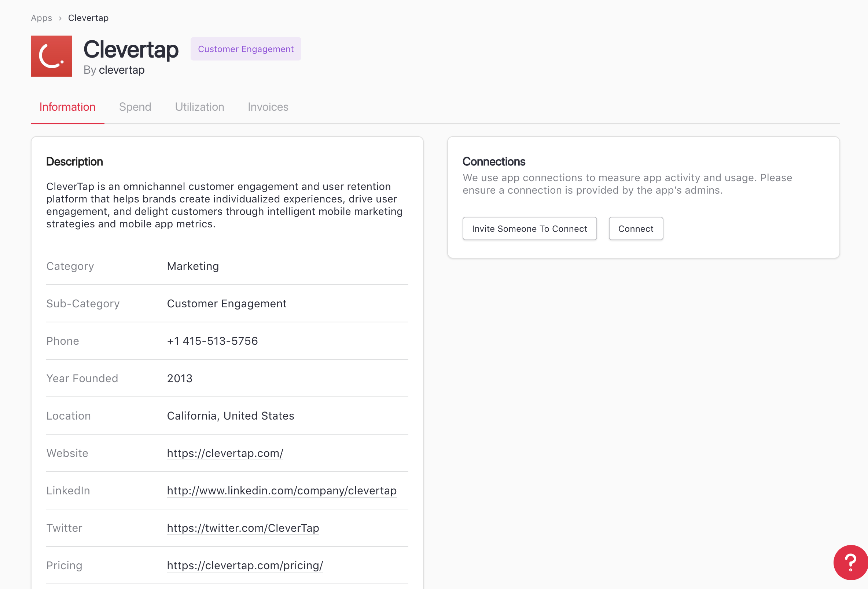
Task: Open the LinkedIn company page link
Action: pos(281,490)
